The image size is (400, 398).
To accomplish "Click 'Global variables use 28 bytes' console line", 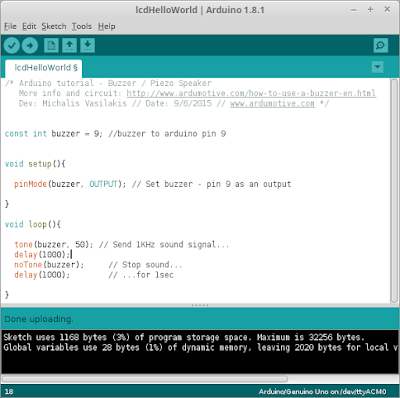I will (x=201, y=348).
